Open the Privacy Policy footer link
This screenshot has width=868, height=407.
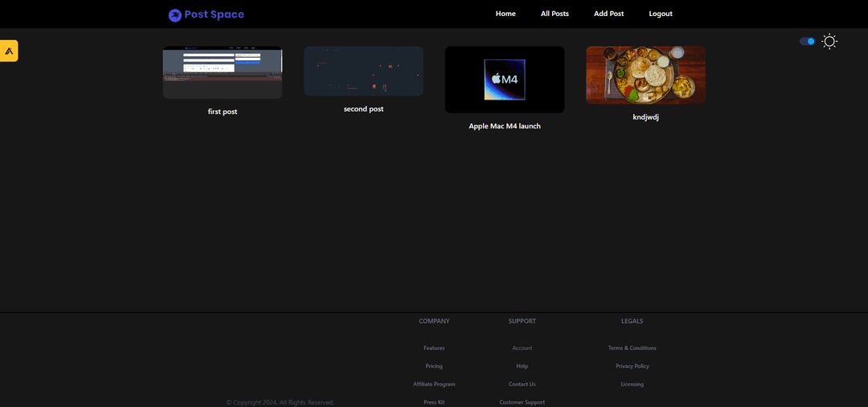(633, 366)
